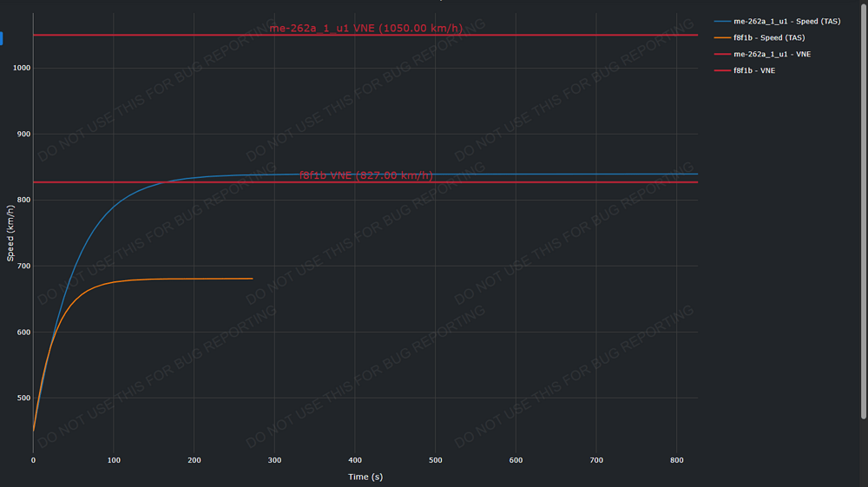Click the 1000 y-axis tick label
Viewport: 868px width, 487px height.
point(22,68)
